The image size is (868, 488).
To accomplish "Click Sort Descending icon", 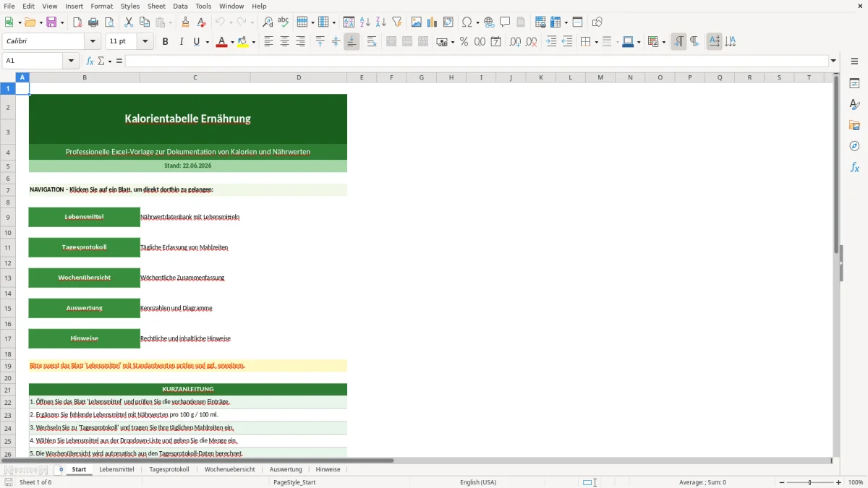I will coord(381,22).
